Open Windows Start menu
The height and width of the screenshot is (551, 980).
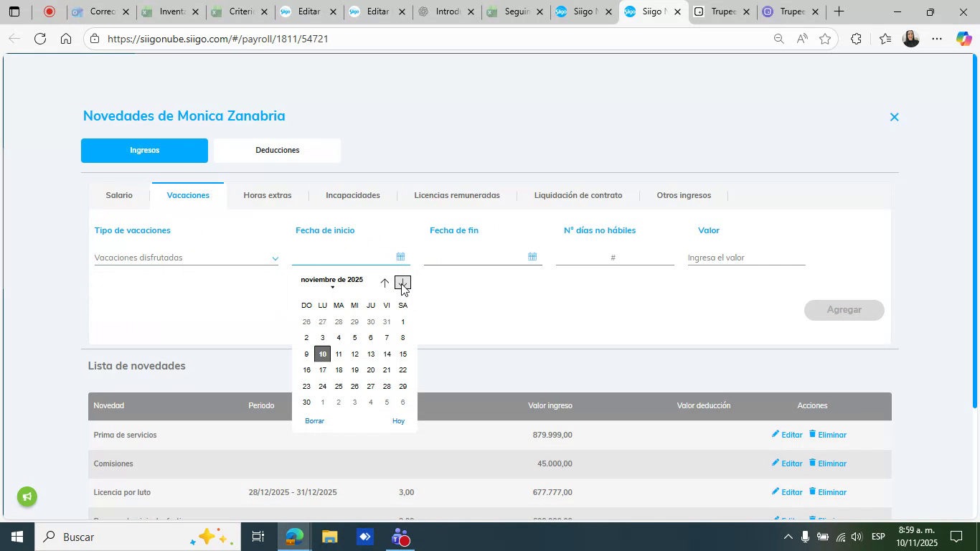16,537
